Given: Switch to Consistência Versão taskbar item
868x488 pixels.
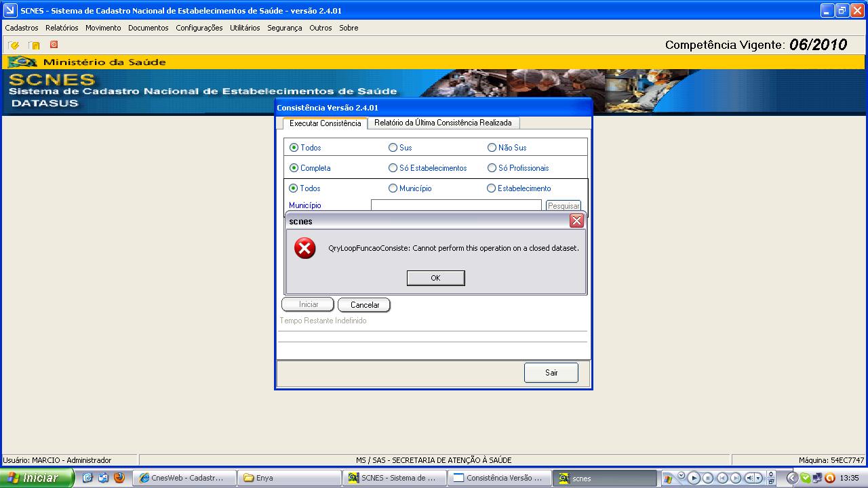Looking at the screenshot, I should tap(500, 478).
